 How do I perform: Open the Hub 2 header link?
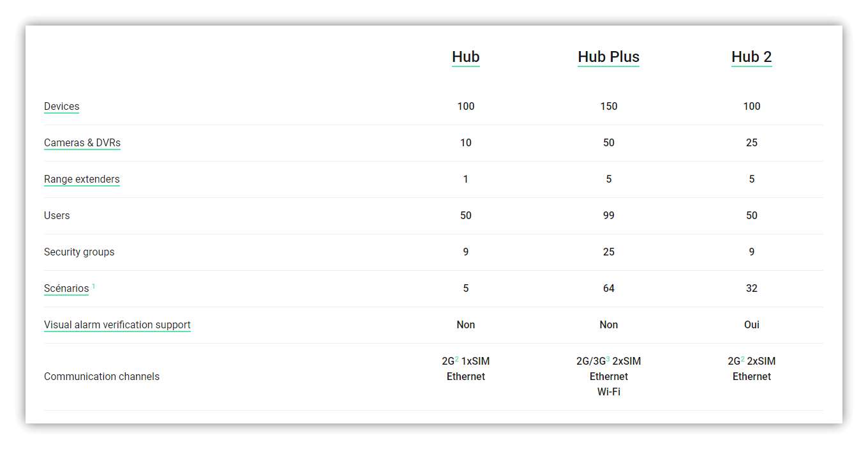tap(751, 57)
